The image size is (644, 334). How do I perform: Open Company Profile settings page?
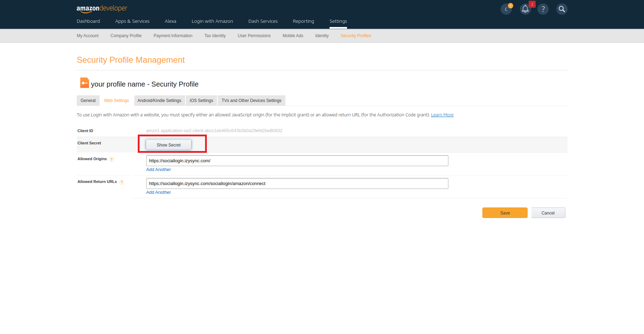(126, 36)
